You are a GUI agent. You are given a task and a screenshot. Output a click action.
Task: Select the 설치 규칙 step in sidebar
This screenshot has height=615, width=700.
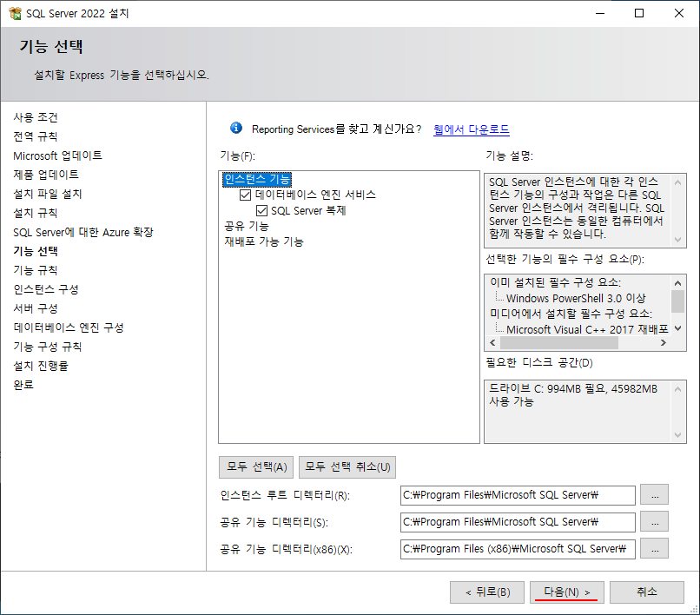tap(36, 213)
